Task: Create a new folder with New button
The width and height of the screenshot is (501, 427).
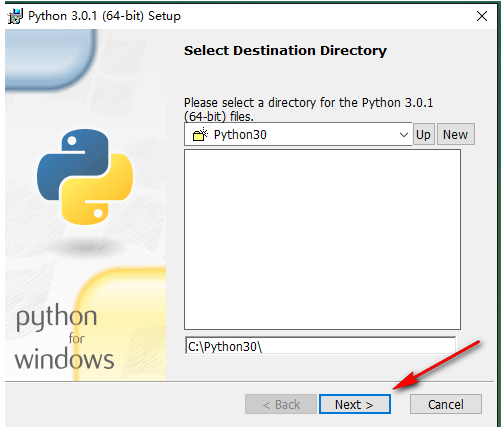Action: pyautogui.click(x=456, y=134)
